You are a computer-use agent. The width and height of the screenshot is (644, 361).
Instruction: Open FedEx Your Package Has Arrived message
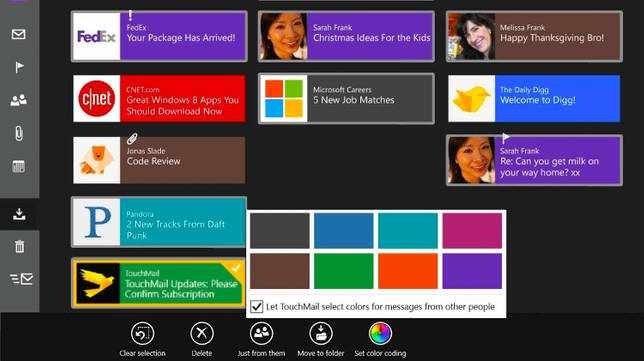[159, 37]
